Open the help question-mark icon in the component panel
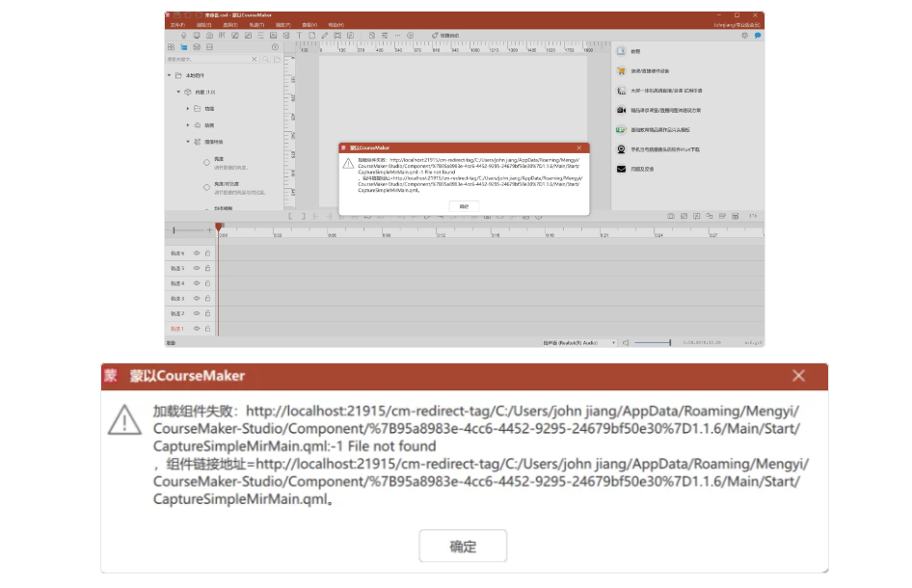Screen dimensions: 912x588 [275, 47]
